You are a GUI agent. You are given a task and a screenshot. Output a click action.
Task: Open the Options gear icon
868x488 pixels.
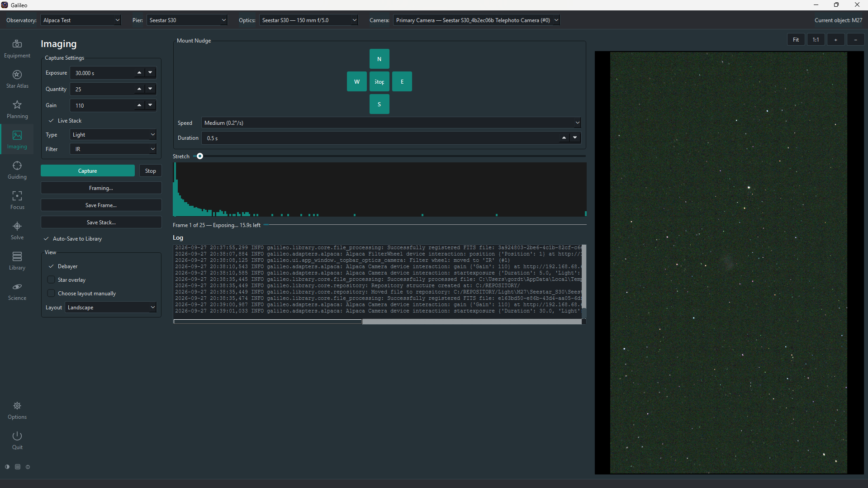tap(17, 406)
